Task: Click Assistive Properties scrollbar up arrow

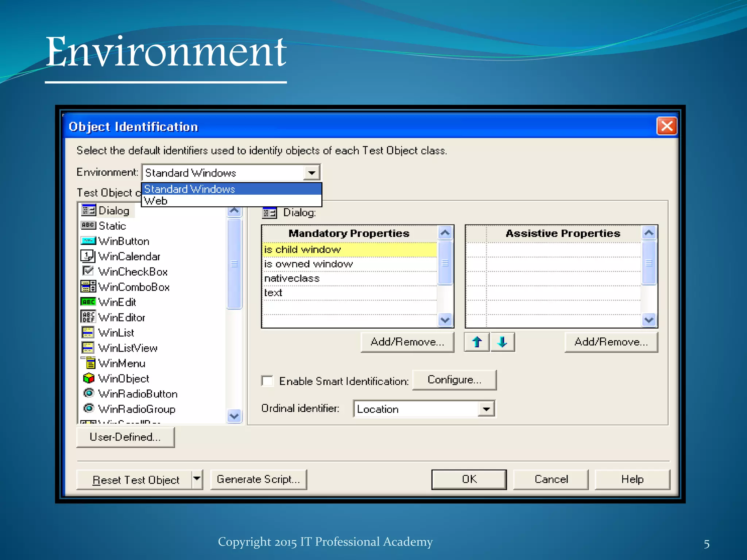Action: tap(649, 233)
